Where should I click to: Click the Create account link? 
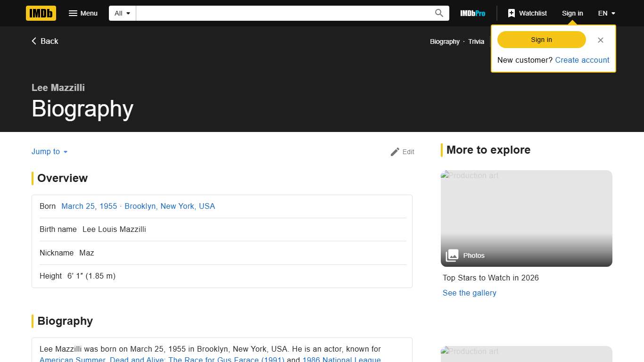(582, 60)
